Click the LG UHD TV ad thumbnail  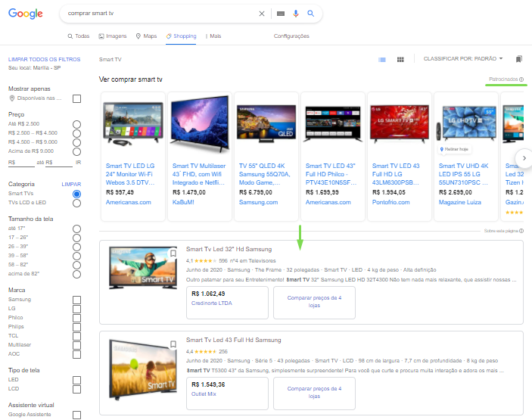[x=466, y=123]
